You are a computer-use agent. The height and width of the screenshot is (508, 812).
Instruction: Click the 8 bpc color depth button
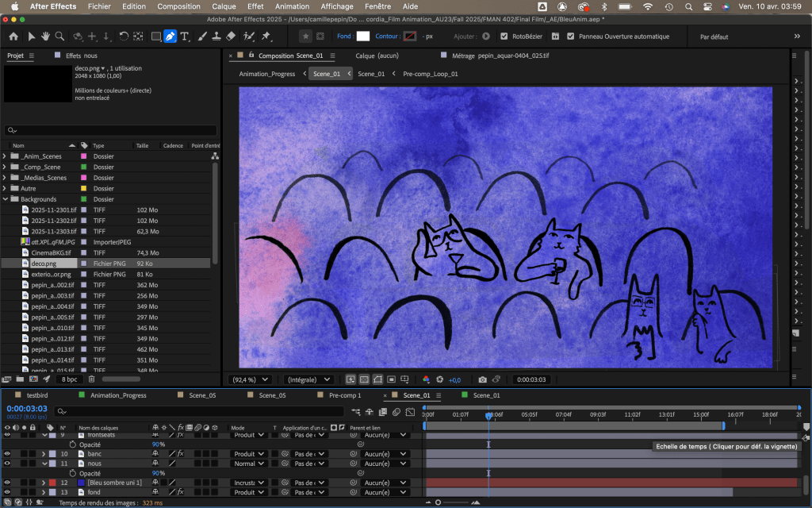point(70,379)
